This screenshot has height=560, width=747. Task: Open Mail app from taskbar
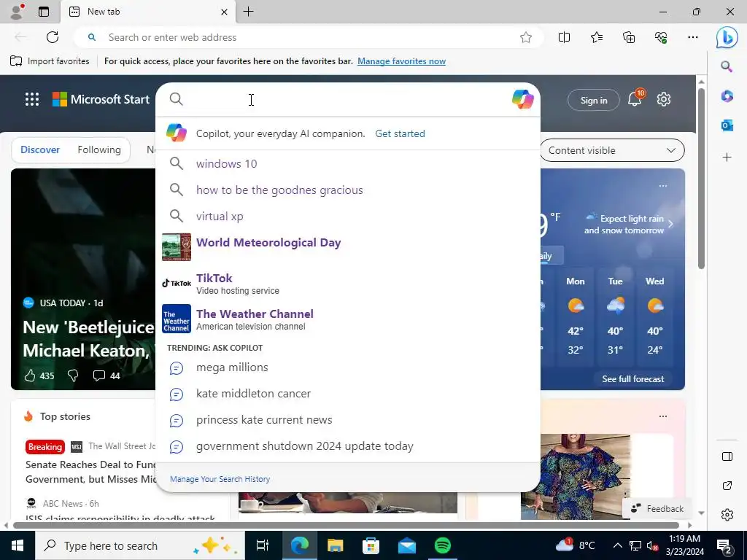tap(407, 545)
